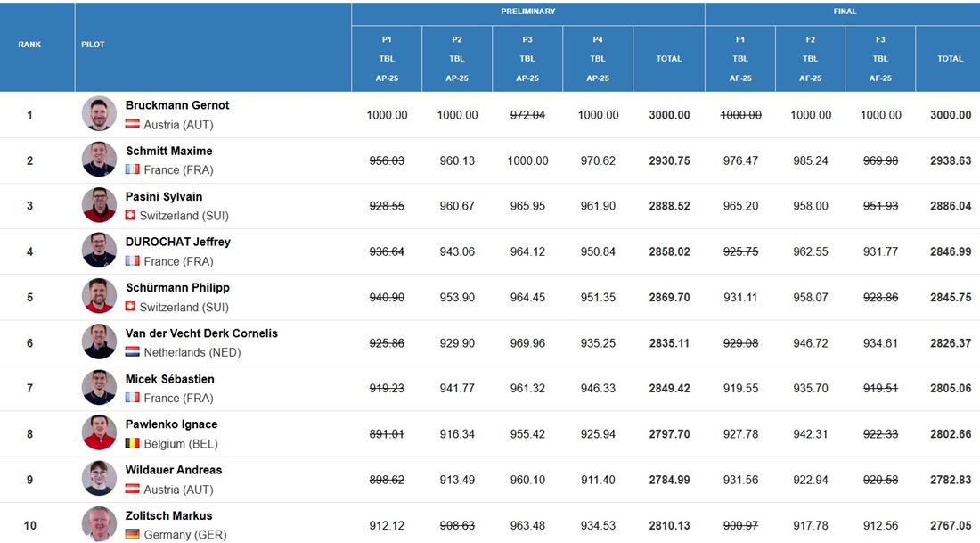Open pilot name Pasini Sylvain
Screen dimensions: 980x543
(x=164, y=197)
